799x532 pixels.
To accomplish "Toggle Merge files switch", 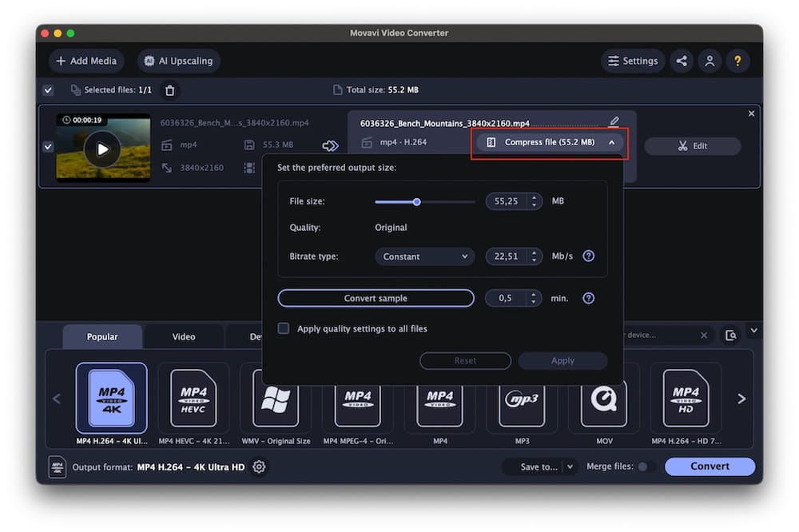I will click(x=646, y=466).
